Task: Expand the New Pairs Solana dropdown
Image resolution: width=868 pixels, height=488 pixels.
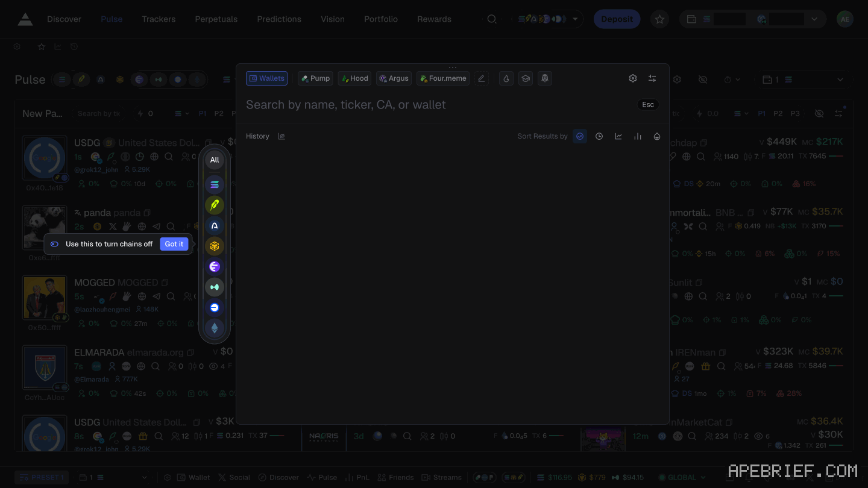Action: (182, 114)
